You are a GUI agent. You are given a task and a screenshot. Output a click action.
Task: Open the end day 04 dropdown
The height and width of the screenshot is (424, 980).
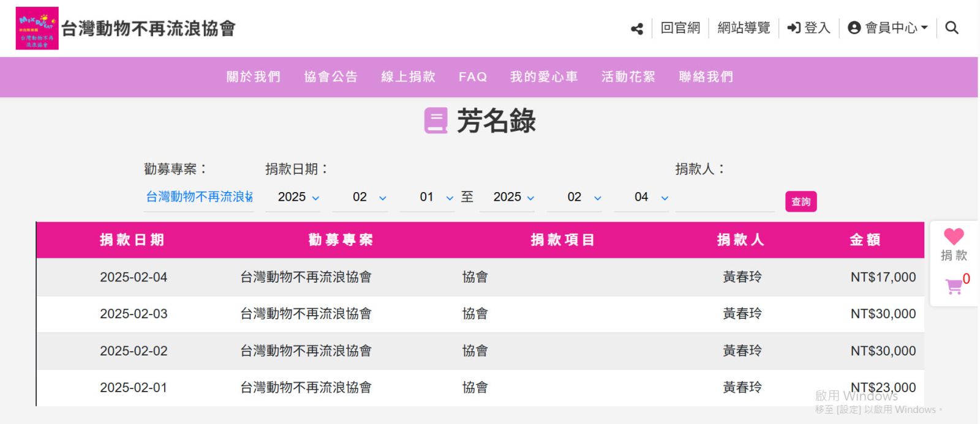point(647,197)
